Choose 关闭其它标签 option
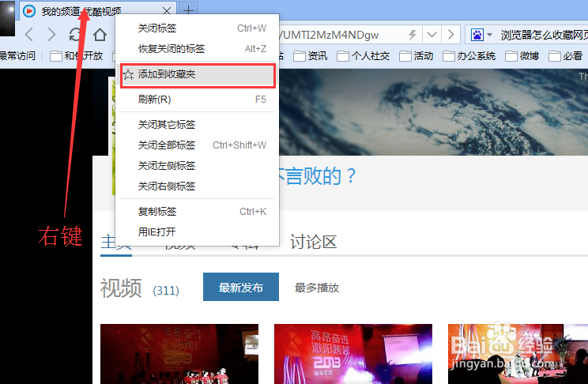588x384 pixels. pyautogui.click(x=198, y=125)
